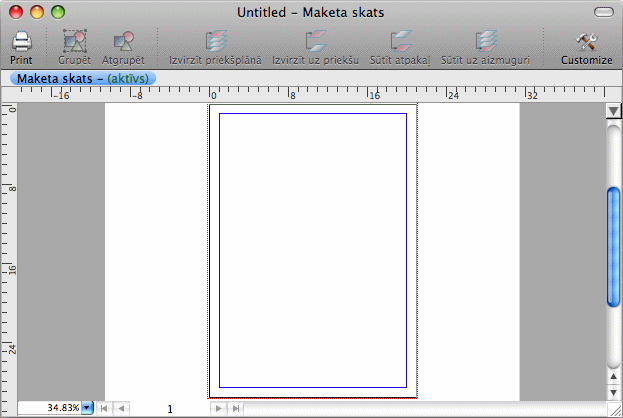The image size is (623, 418).
Task: Click the Atgrupēt toolbar icon
Action: 123,41
